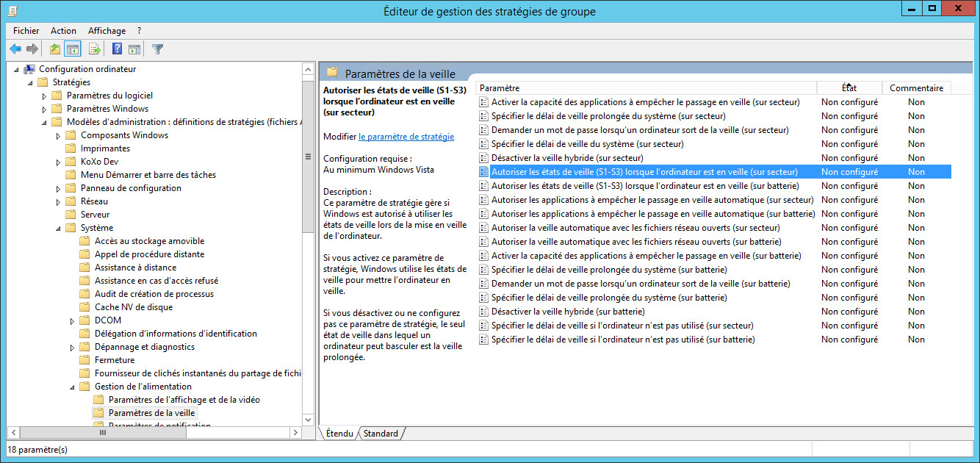This screenshot has width=980, height=463.
Task: Toggle the action pane toolbar icon
Action: point(134,49)
